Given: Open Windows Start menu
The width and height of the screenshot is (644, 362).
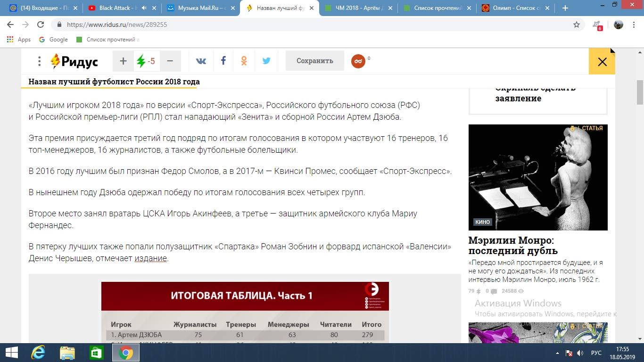Looking at the screenshot, I should click(11, 353).
